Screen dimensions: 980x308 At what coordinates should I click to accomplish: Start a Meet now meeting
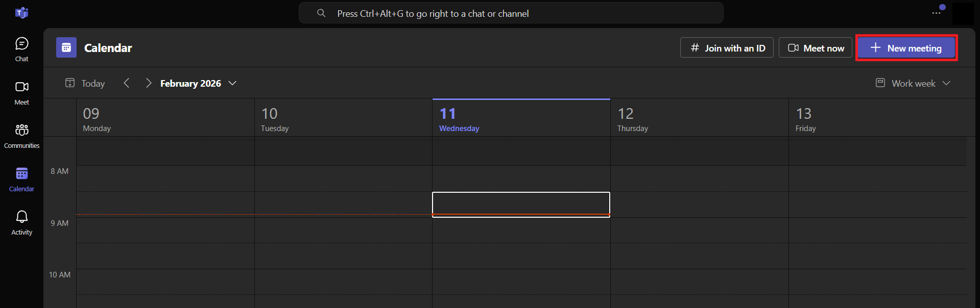click(816, 48)
